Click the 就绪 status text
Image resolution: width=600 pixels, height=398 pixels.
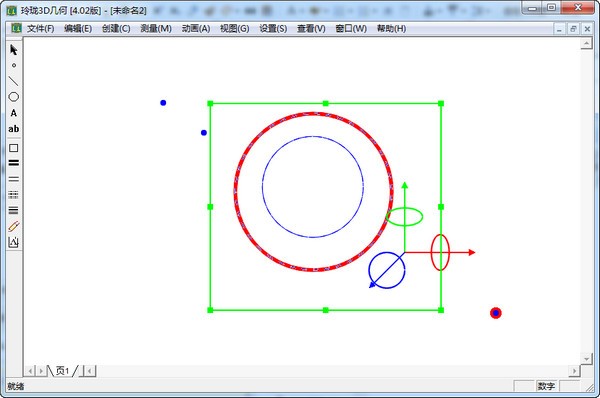pos(16,387)
